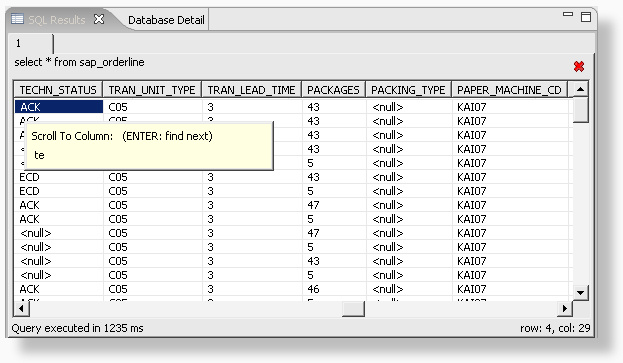Click the Scroll To Column input field
This screenshot has width=623, height=363.
click(149, 155)
